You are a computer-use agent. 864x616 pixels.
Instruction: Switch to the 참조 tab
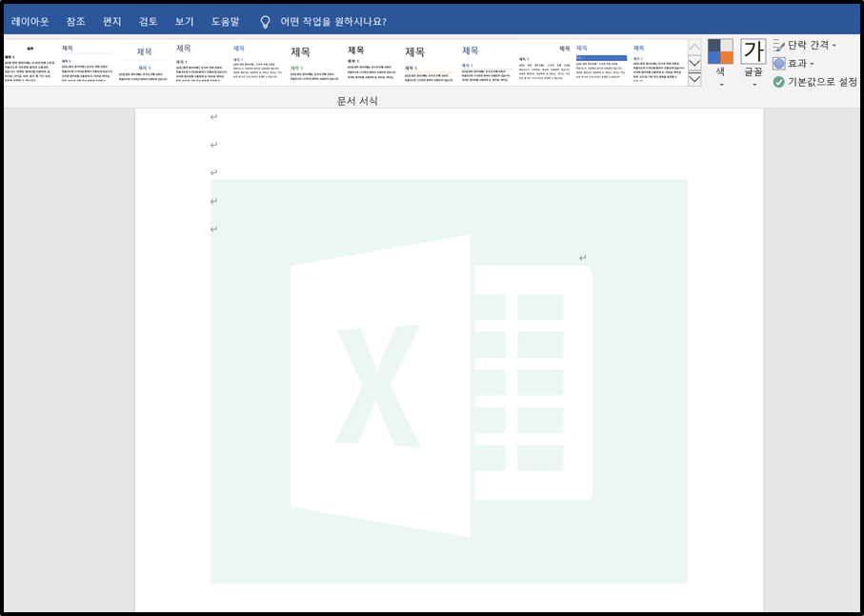pos(75,22)
